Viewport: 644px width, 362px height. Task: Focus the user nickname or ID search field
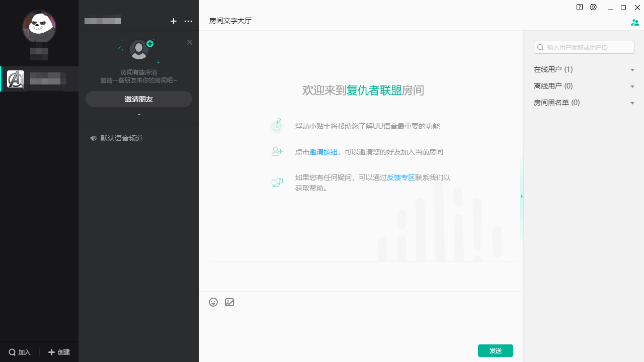584,47
